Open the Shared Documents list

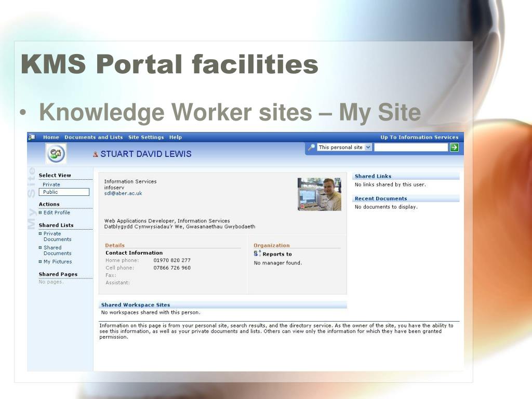[x=57, y=250]
